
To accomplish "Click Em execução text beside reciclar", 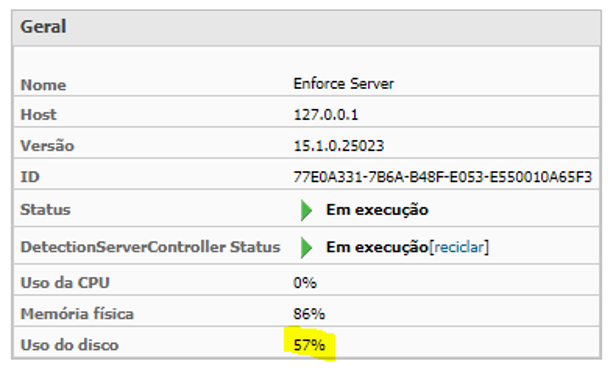I will pos(377,247).
